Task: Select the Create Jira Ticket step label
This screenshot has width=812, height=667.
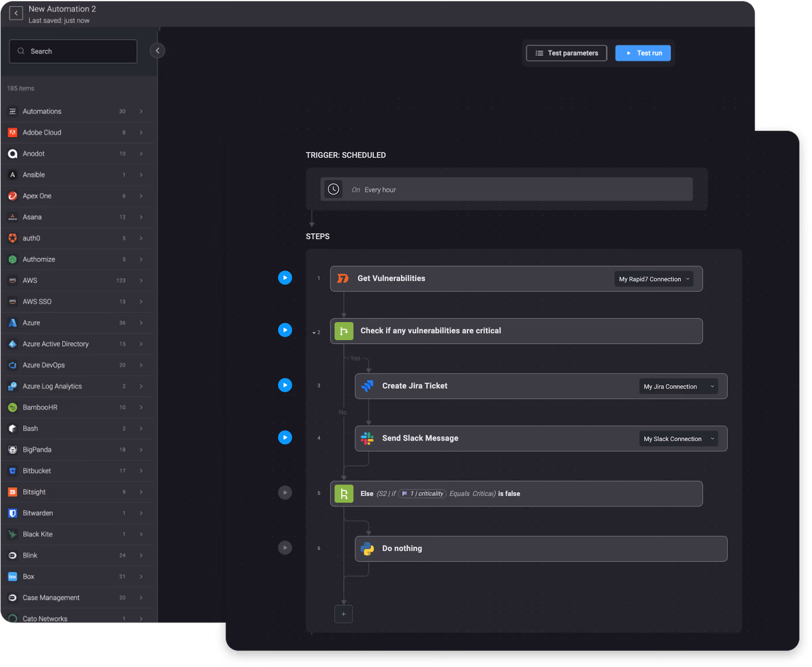Action: click(x=415, y=386)
